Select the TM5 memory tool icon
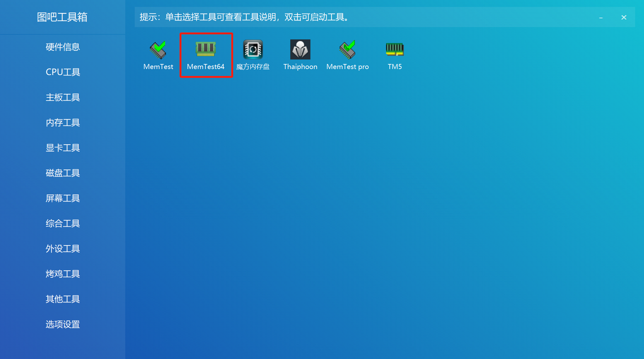Viewport: 644px width, 359px height. 395,50
